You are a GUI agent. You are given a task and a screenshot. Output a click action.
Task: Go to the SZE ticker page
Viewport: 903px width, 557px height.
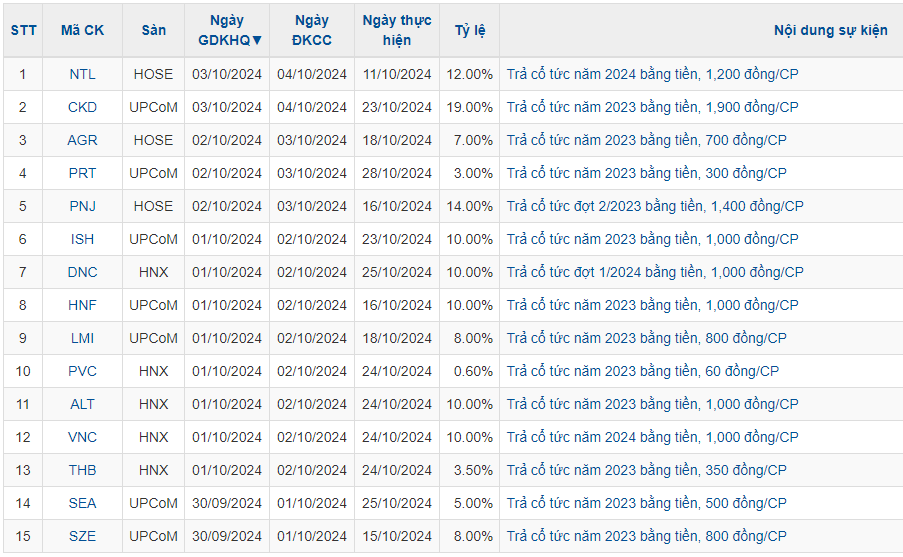point(83,536)
